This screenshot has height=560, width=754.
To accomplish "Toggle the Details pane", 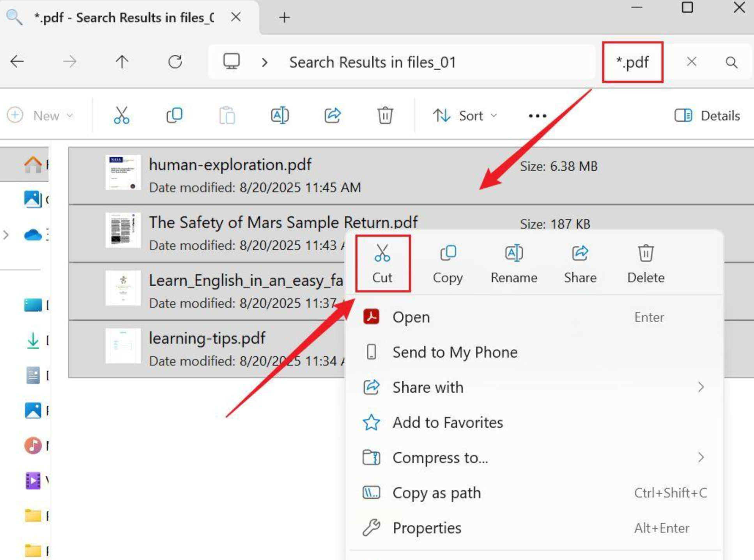I will coord(707,115).
